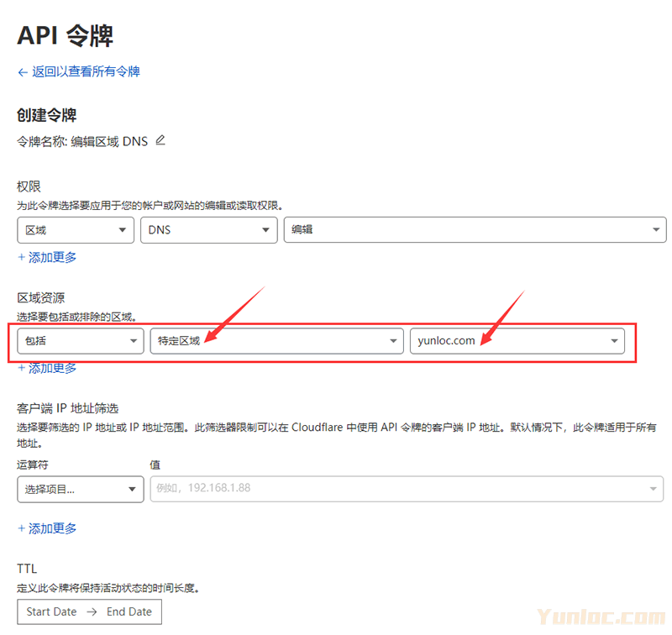Click the chevron on the yunloc.com dropdown
672x635 pixels.
616,340
